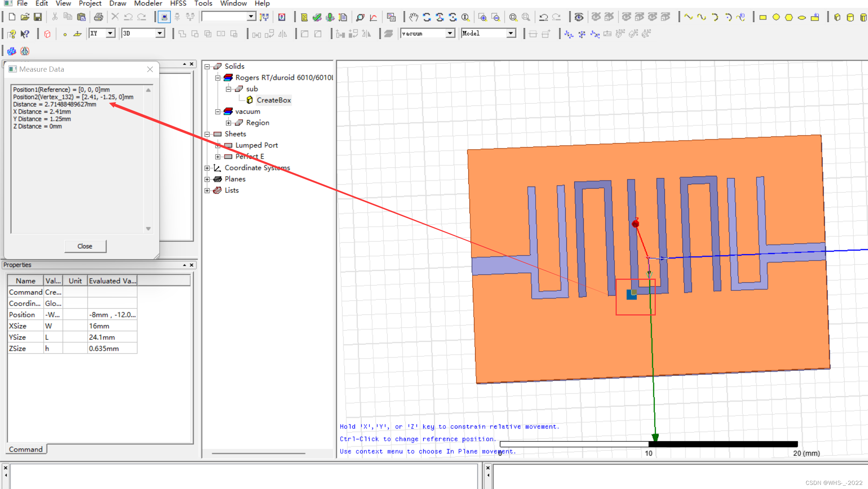Click the Close button in Measure Data
The height and width of the screenshot is (489, 868).
coord(85,246)
